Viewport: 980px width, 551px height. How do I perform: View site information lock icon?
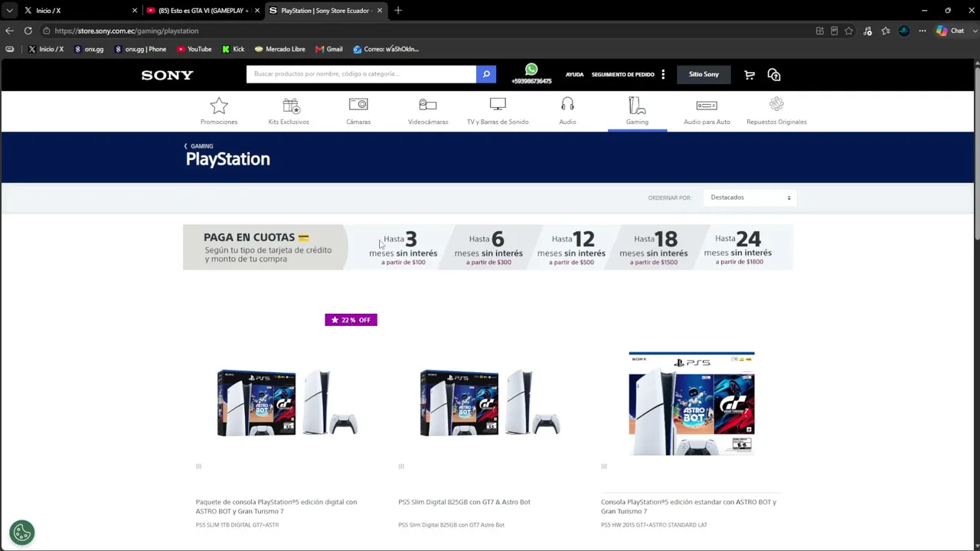[x=47, y=31]
